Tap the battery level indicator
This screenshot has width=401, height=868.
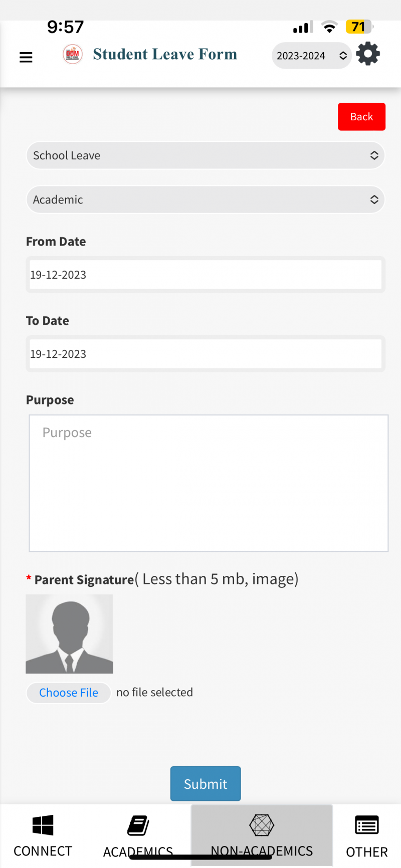tap(358, 27)
